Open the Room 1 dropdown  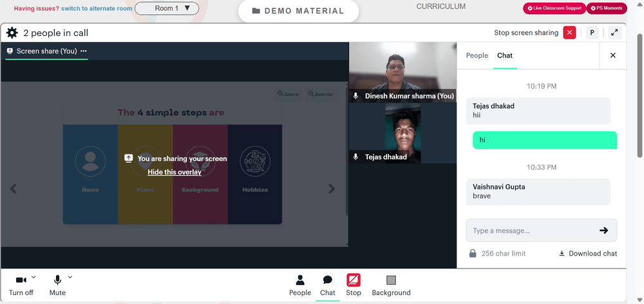(167, 8)
